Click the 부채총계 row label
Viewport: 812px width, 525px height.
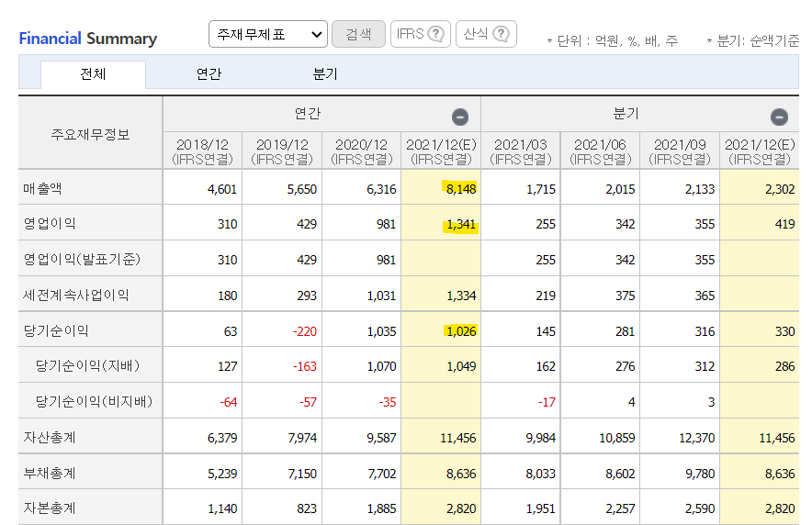pos(50,473)
